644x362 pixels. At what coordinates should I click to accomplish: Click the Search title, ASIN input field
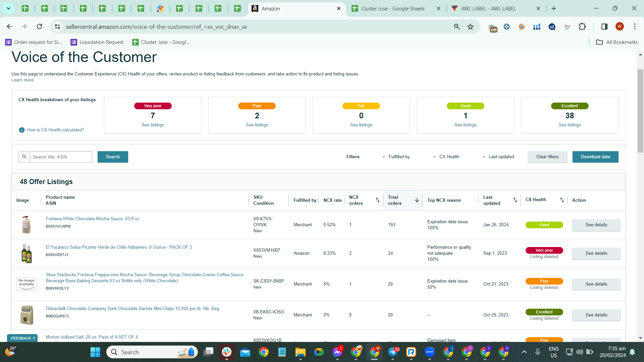[61, 157]
